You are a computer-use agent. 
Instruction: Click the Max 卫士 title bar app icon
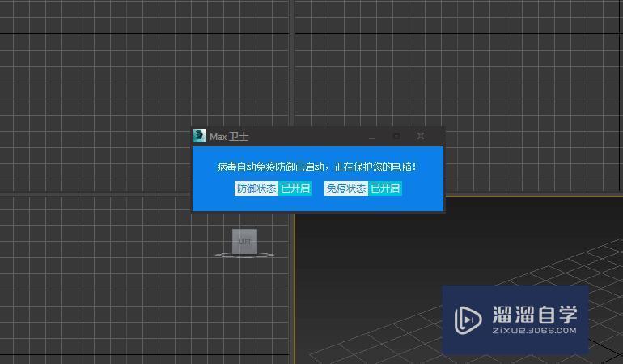pos(199,136)
